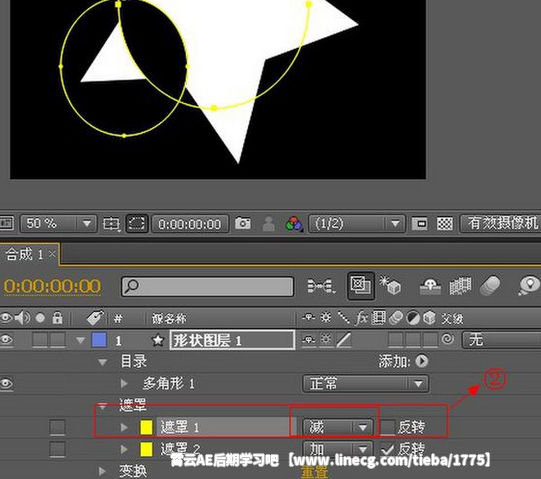Toggle the draft 3D icon
The image size is (541, 479).
(x=390, y=285)
